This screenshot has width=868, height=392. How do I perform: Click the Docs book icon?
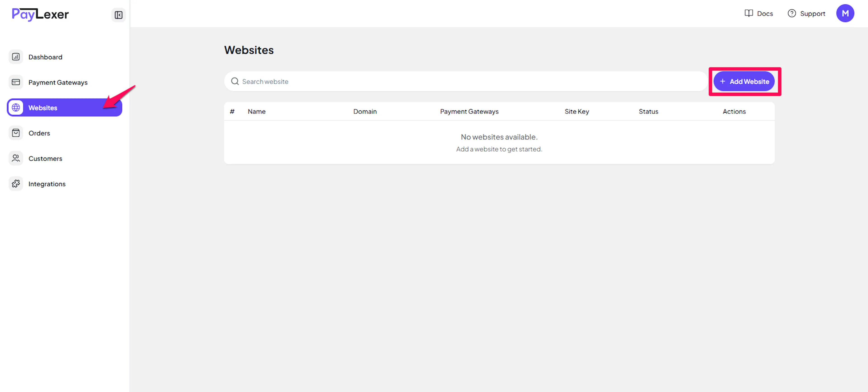(748, 14)
